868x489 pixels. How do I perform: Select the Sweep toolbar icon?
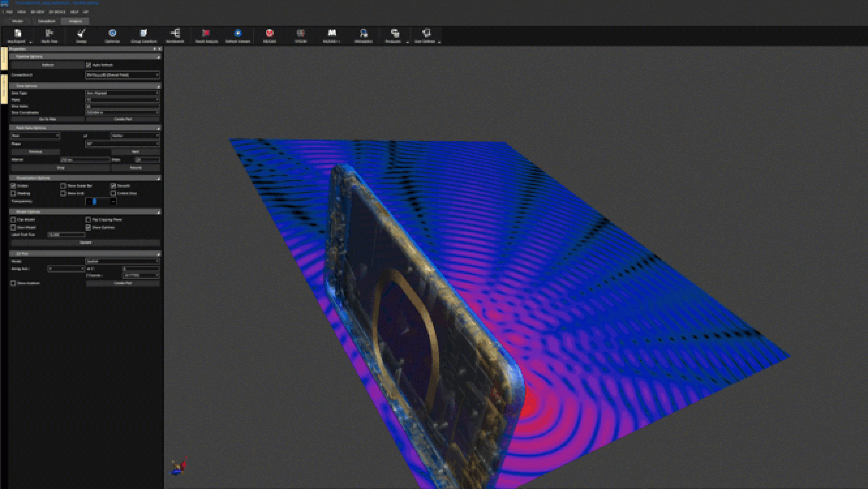coord(80,35)
